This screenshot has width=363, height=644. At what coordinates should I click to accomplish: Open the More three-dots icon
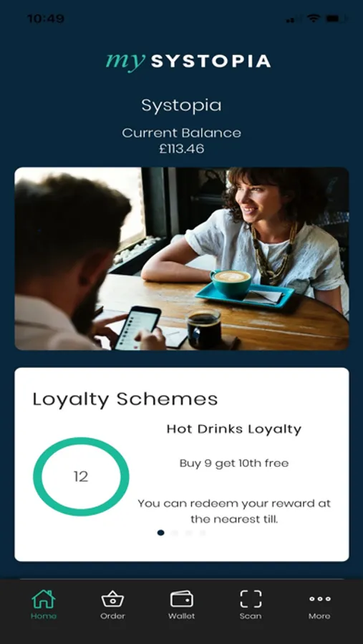[x=320, y=599]
